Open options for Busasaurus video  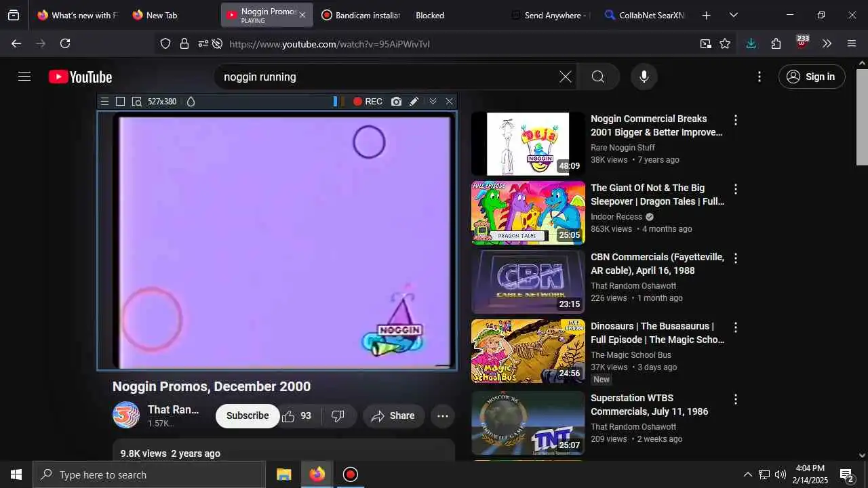735,327
